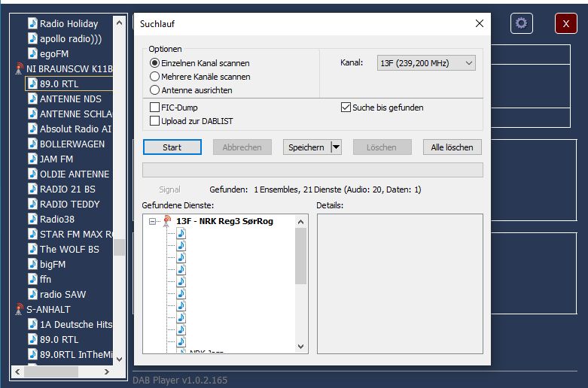This screenshot has width=588, height=388.
Task: Click the S-ANHALT ensemble antenna icon
Action: tap(20, 309)
